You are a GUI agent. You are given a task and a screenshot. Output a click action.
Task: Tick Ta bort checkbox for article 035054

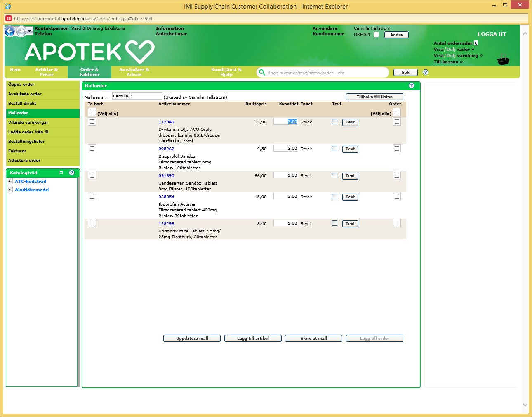pyautogui.click(x=92, y=196)
